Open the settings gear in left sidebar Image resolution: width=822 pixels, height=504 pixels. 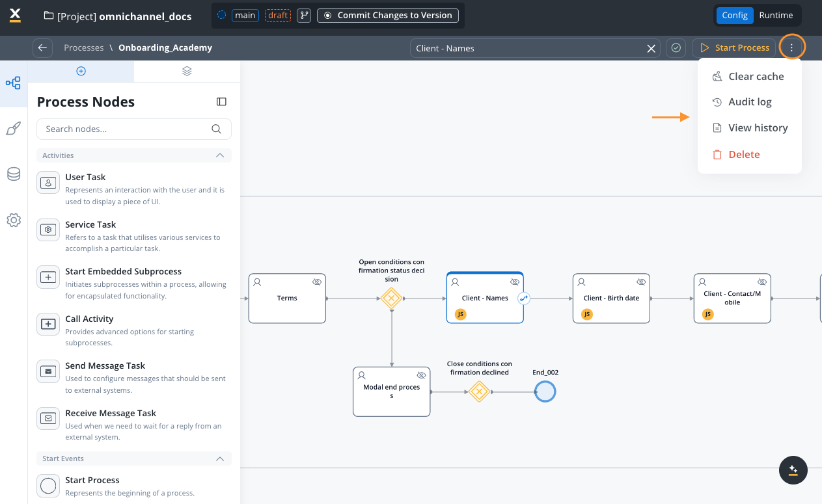tap(13, 220)
